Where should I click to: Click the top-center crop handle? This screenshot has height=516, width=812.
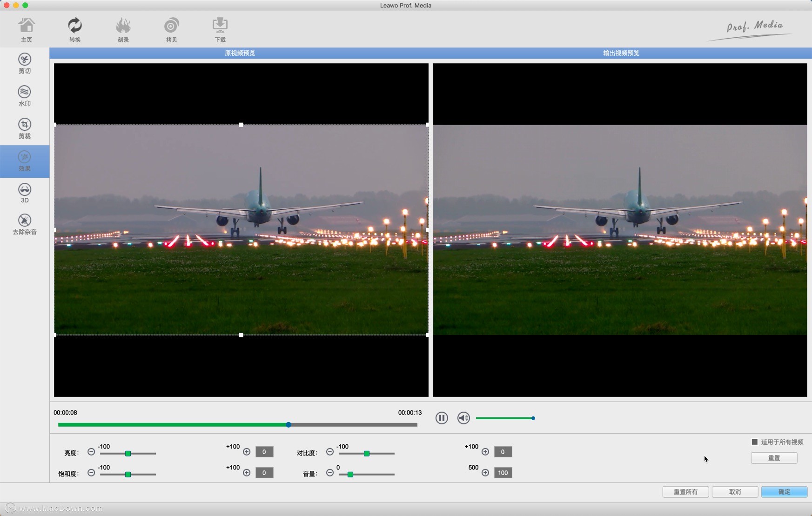241,125
